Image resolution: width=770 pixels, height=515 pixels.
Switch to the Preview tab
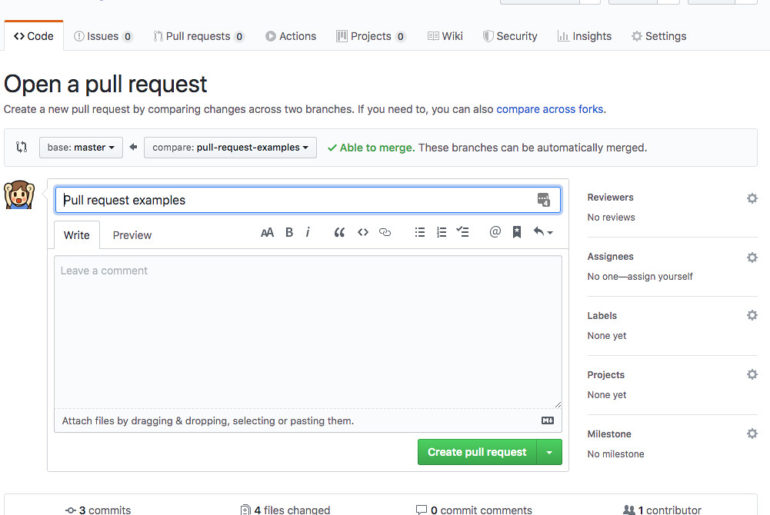pos(132,235)
